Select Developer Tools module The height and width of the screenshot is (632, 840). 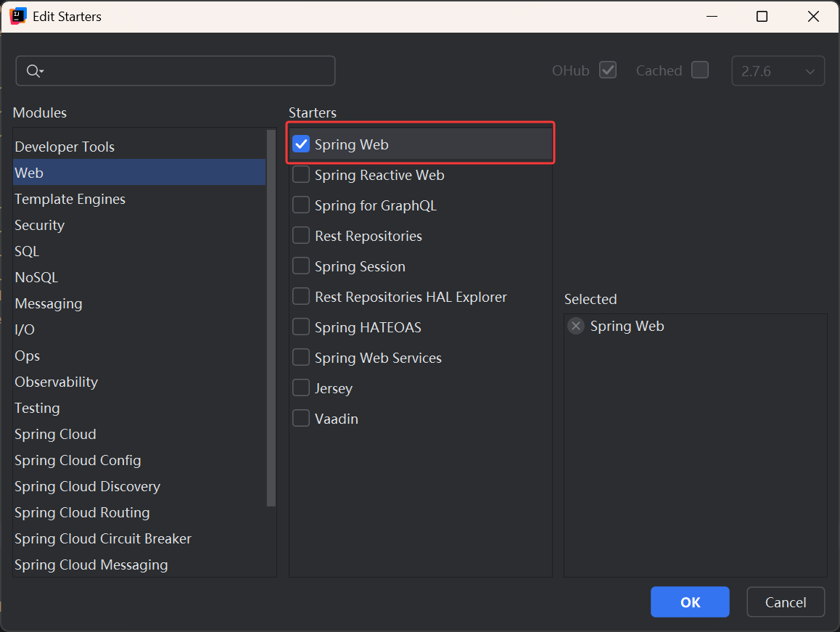[139, 147]
